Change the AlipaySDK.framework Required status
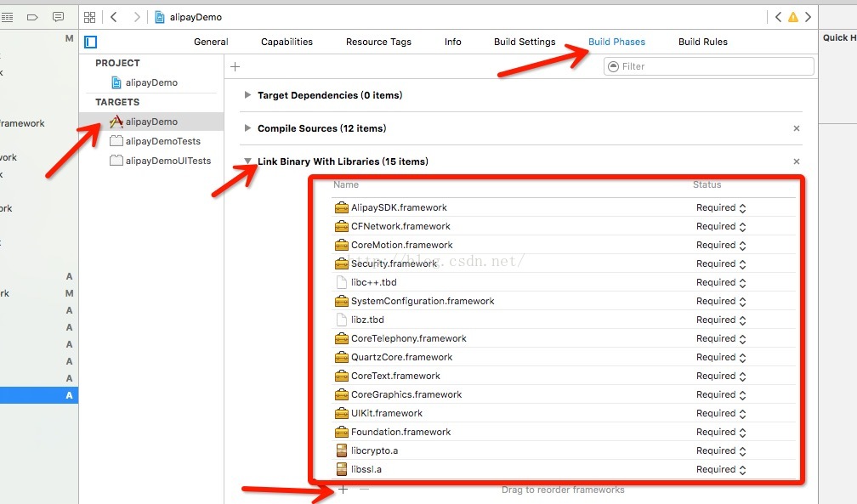This screenshot has height=504, width=857. 721,207
